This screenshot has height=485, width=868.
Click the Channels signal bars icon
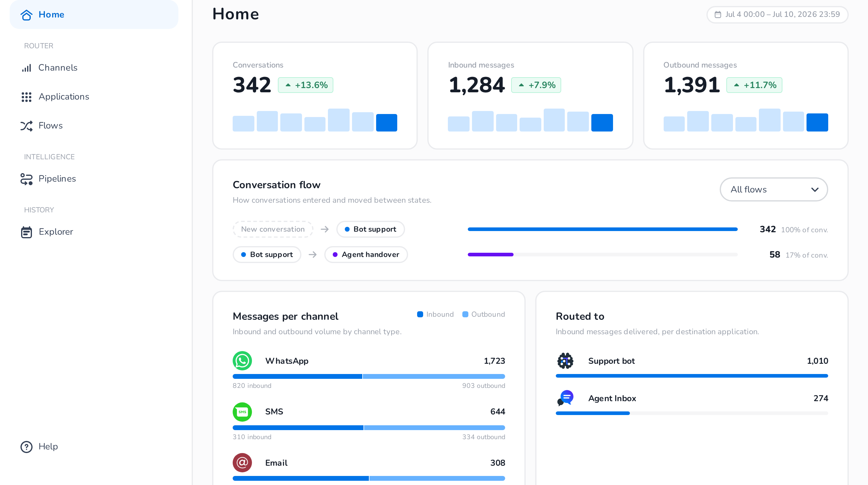pos(26,68)
